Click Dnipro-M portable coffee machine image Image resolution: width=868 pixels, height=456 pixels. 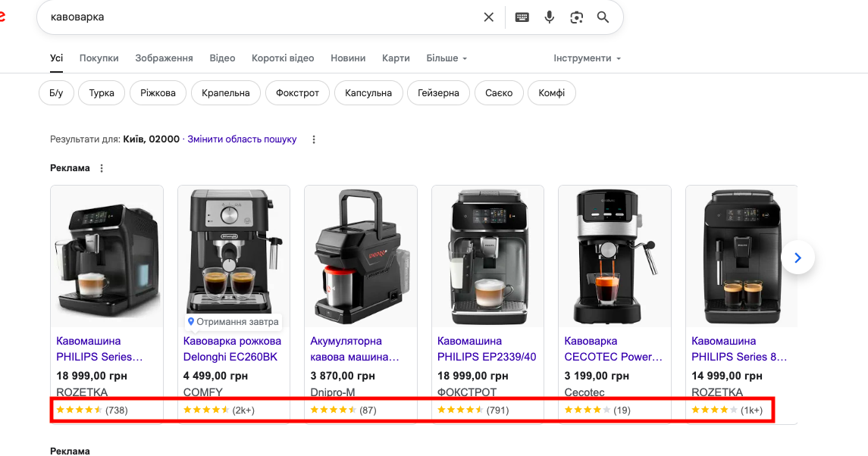(x=360, y=256)
